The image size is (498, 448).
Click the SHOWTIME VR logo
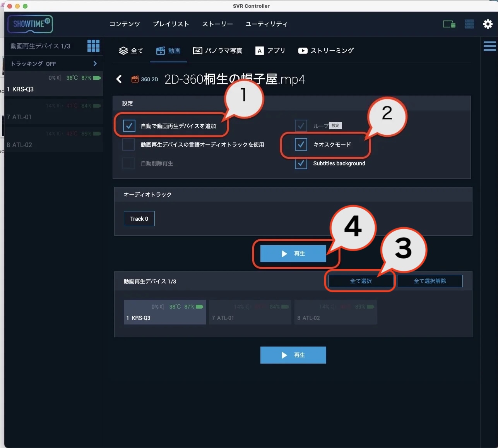pyautogui.click(x=30, y=24)
